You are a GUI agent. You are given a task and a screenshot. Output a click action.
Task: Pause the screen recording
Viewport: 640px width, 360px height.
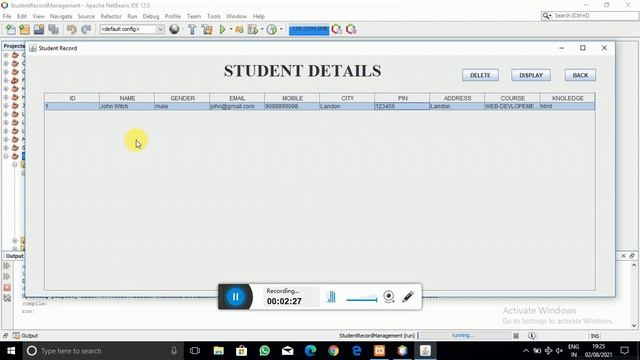click(x=236, y=297)
